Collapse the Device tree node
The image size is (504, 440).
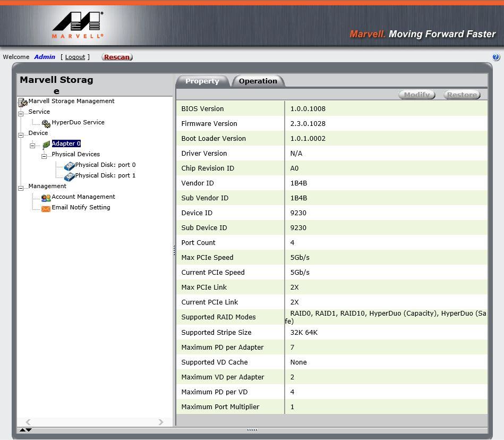(21, 135)
